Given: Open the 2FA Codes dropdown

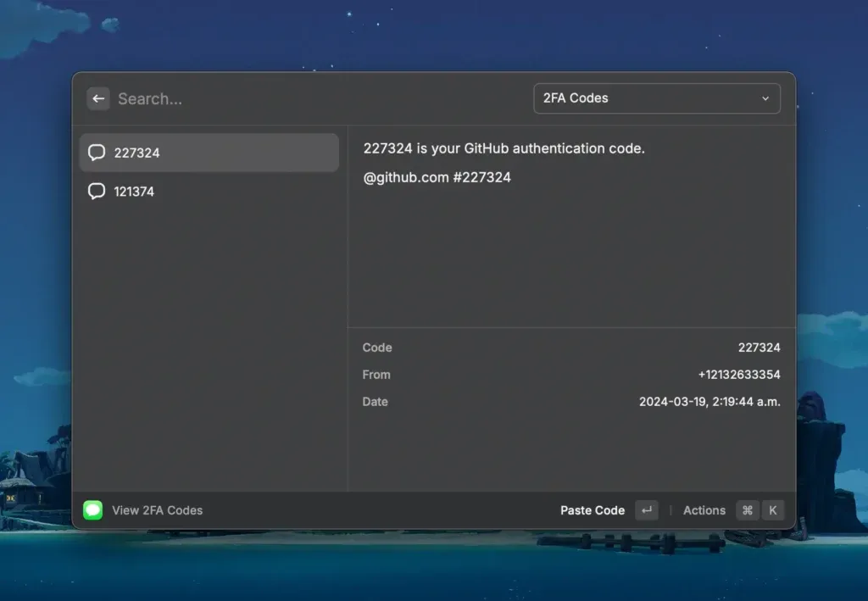Looking at the screenshot, I should pyautogui.click(x=657, y=98).
